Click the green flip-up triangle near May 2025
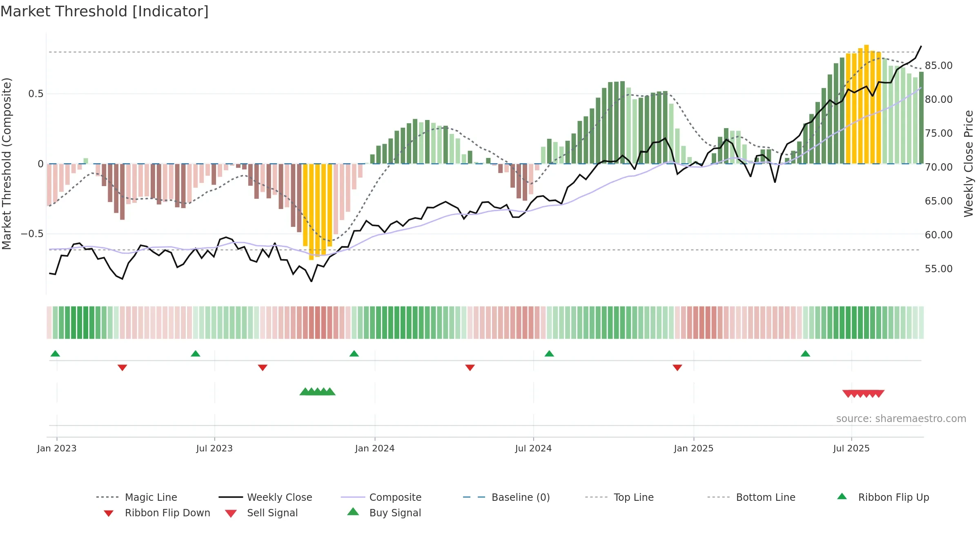 click(x=805, y=353)
